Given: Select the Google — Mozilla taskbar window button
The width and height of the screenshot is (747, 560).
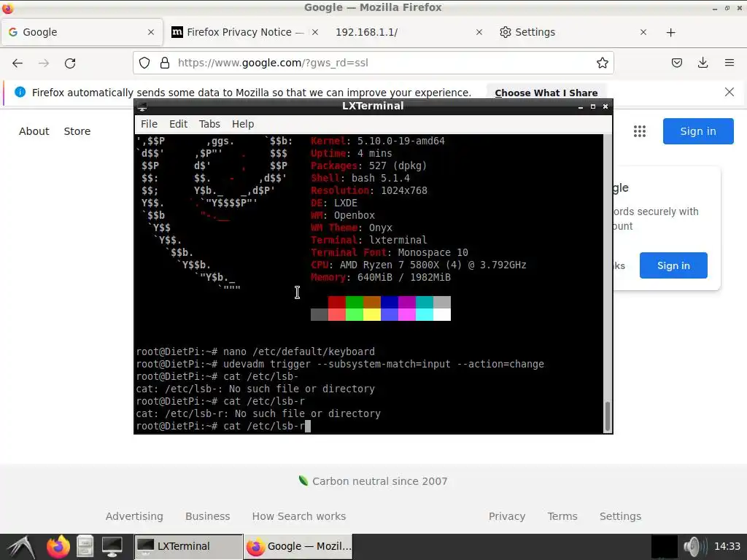Looking at the screenshot, I should (x=298, y=546).
